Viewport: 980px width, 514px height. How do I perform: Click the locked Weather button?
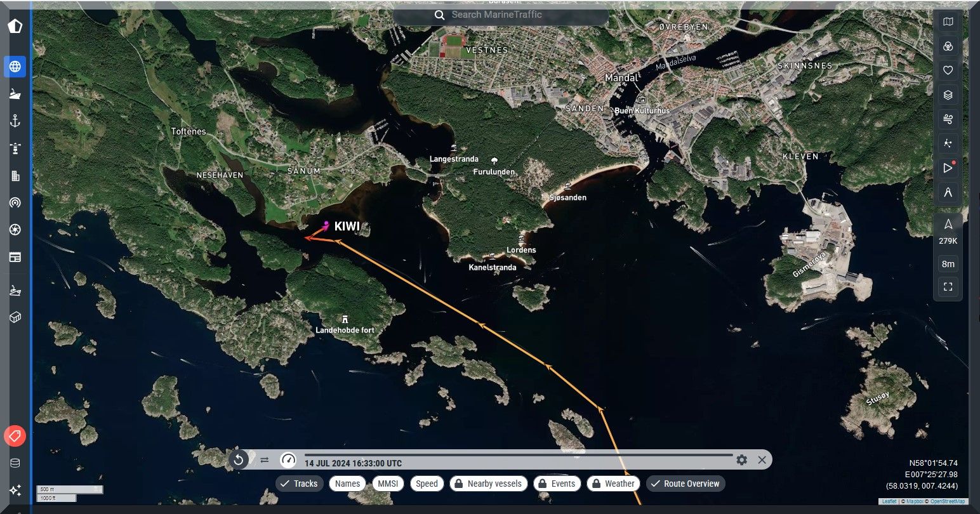click(x=613, y=484)
